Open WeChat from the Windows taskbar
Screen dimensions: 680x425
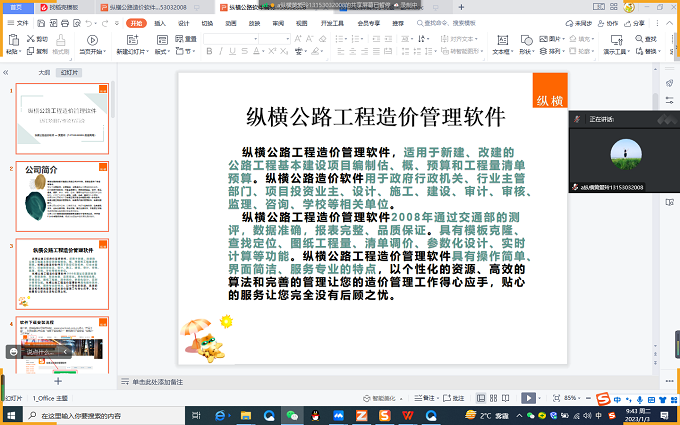(x=293, y=415)
